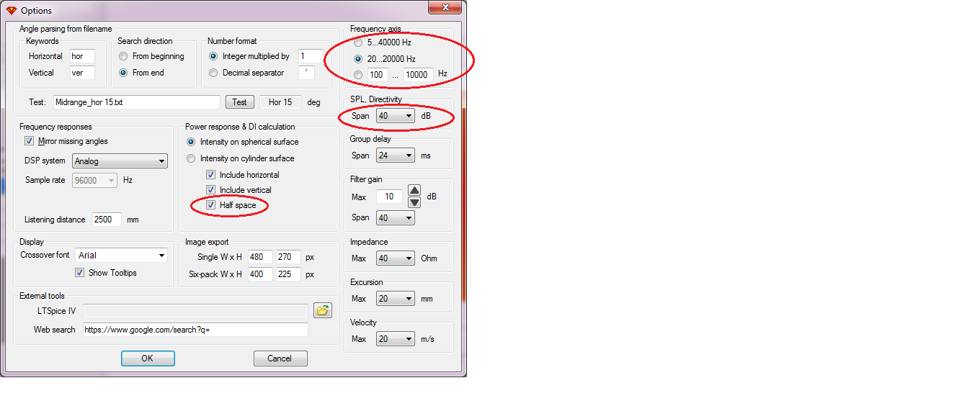Click the Six-pack image height field
The width and height of the screenshot is (980, 406).
click(x=288, y=274)
